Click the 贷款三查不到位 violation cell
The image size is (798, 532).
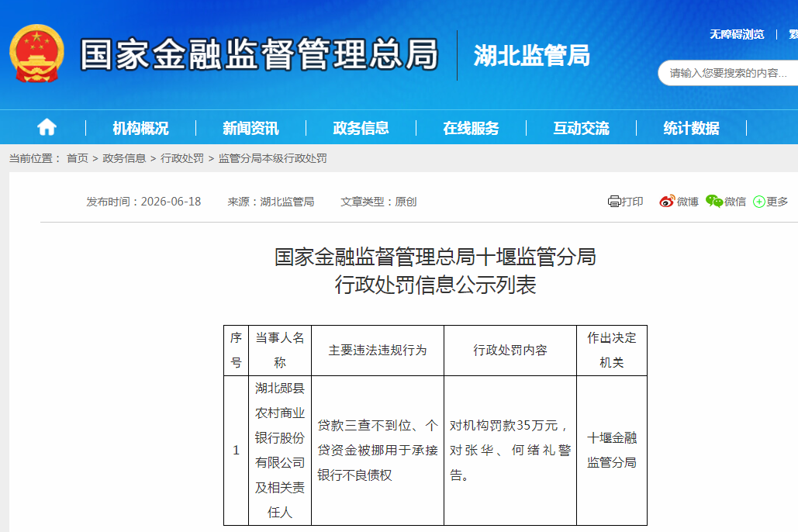(x=378, y=451)
